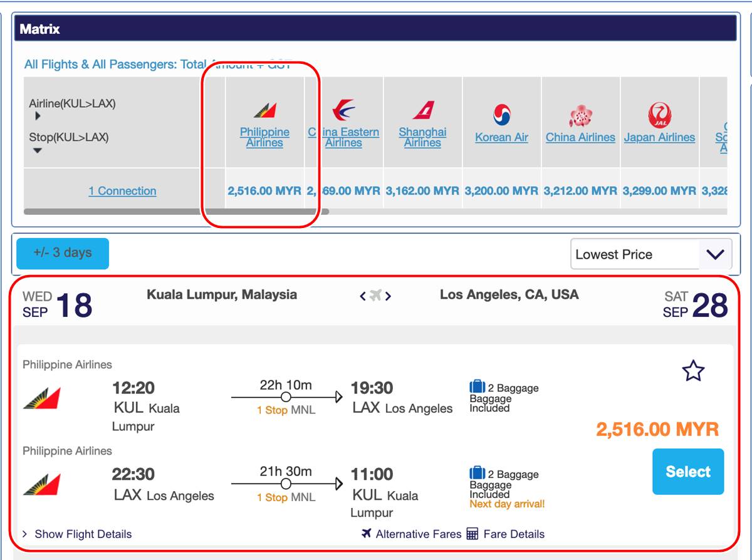Screen dimensions: 752x560
Task: Click the matrix horizontal scrollbar
Action: point(175,212)
